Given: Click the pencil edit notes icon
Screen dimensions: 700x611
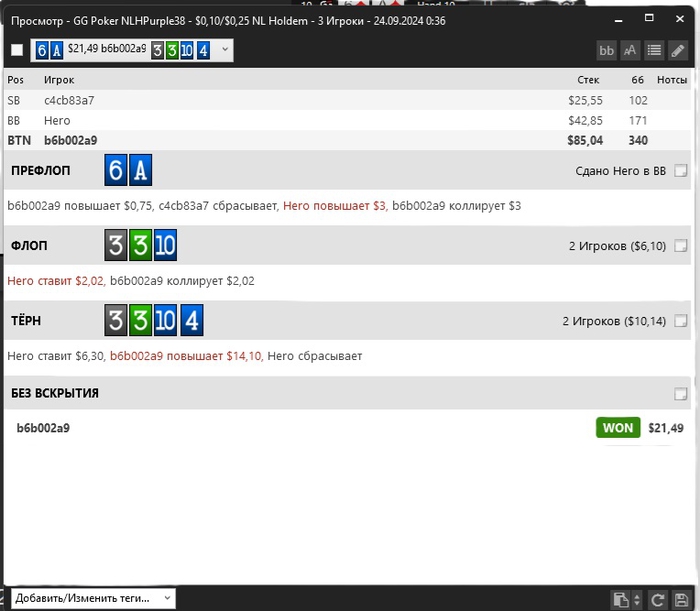Looking at the screenshot, I should click(678, 50).
